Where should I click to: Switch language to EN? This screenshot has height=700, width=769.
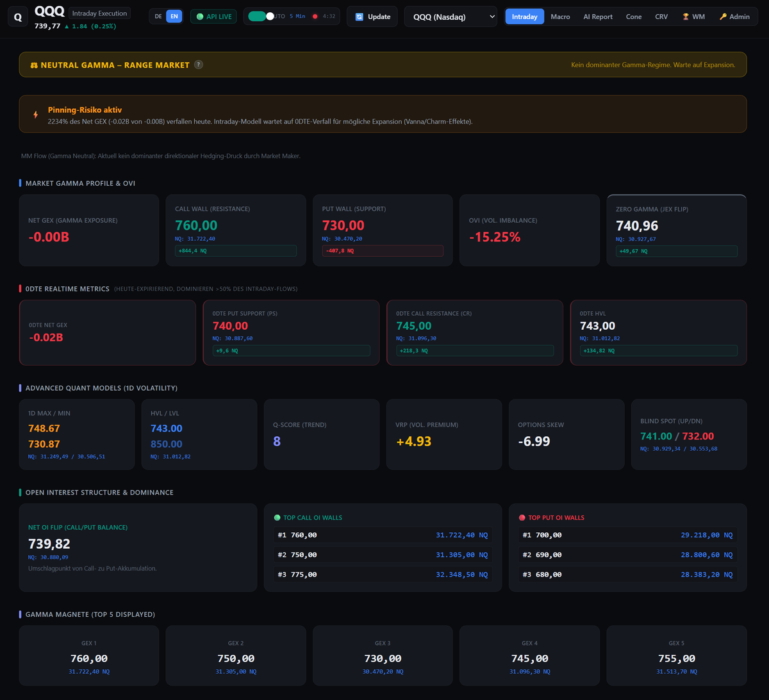click(x=174, y=17)
